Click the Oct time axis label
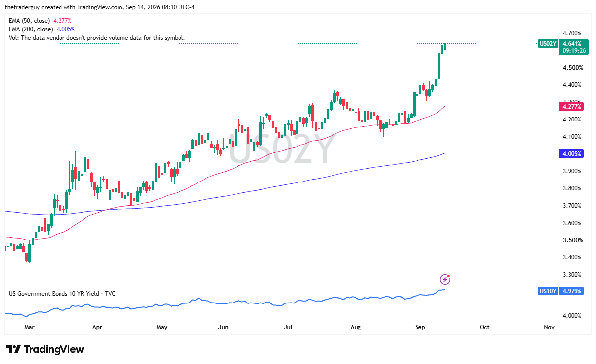 [485, 327]
